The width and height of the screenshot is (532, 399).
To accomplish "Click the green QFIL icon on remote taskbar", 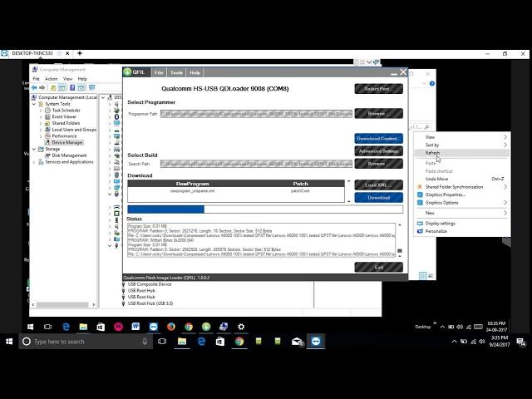I will (x=206, y=327).
